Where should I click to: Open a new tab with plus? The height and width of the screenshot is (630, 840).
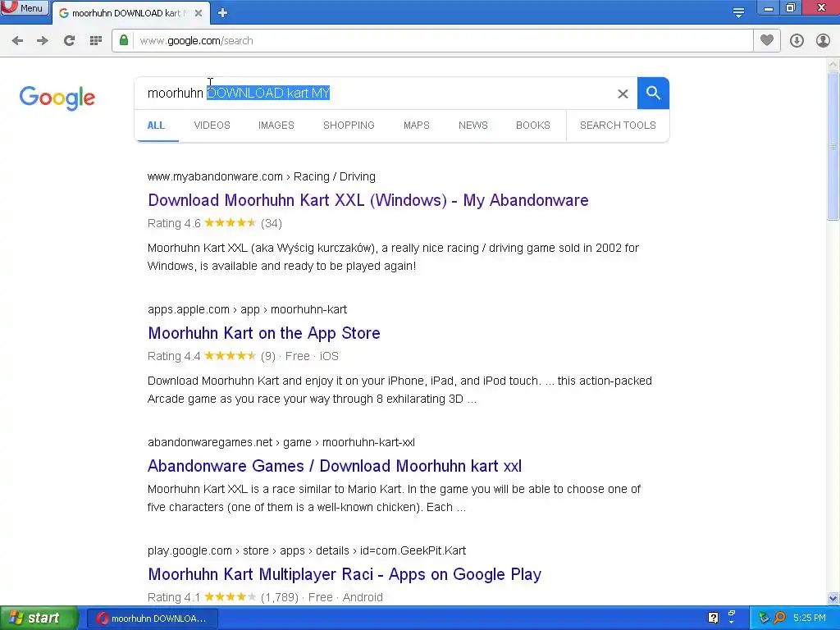(223, 13)
